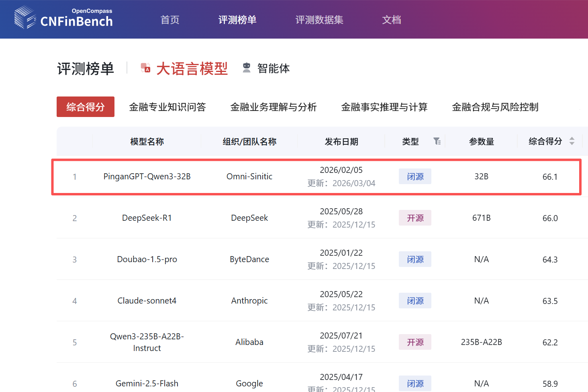
Task: Switch to 金融专业知识问答 category
Action: point(167,107)
